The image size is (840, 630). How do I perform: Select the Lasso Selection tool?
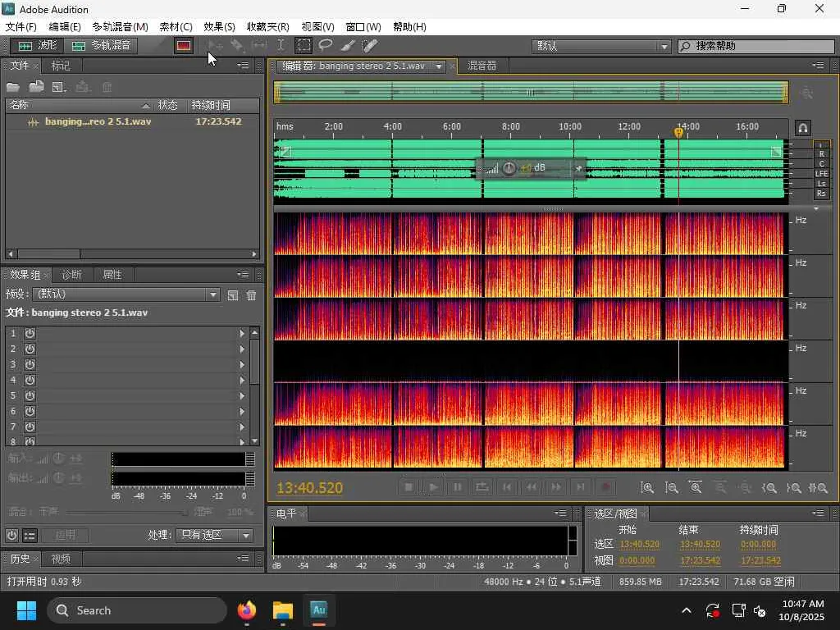[x=326, y=46]
